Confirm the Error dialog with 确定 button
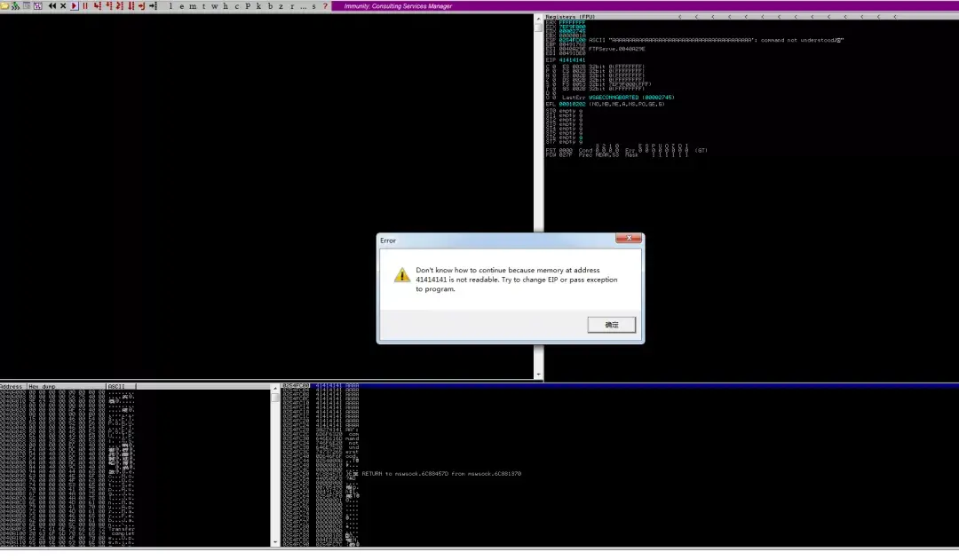Viewport: 959px width, 560px height. click(x=612, y=325)
